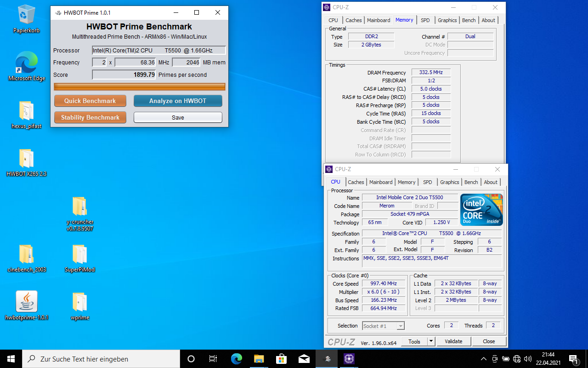This screenshot has width=588, height=368.
Task: Click the Processor name field in HWBOT Prime
Action: (159, 51)
